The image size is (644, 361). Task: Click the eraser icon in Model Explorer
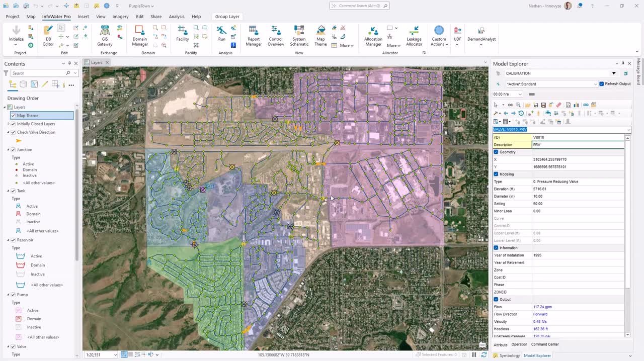(558, 105)
